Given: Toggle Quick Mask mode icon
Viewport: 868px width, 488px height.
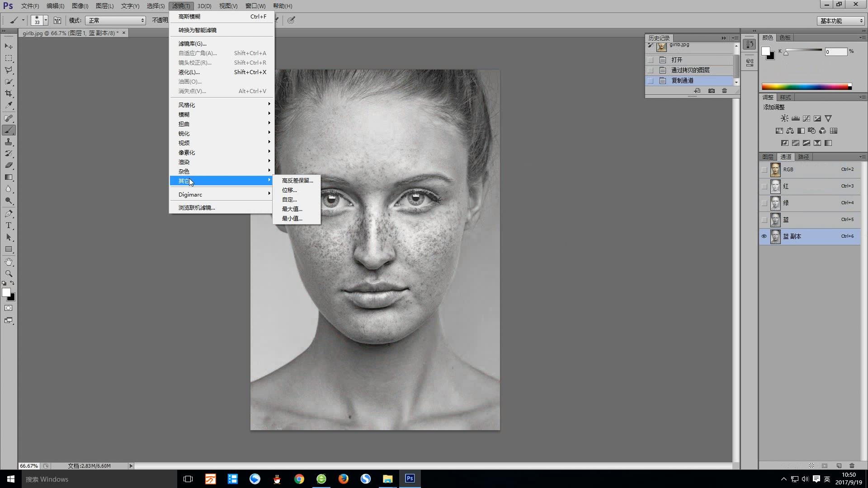Looking at the screenshot, I should 9,308.
